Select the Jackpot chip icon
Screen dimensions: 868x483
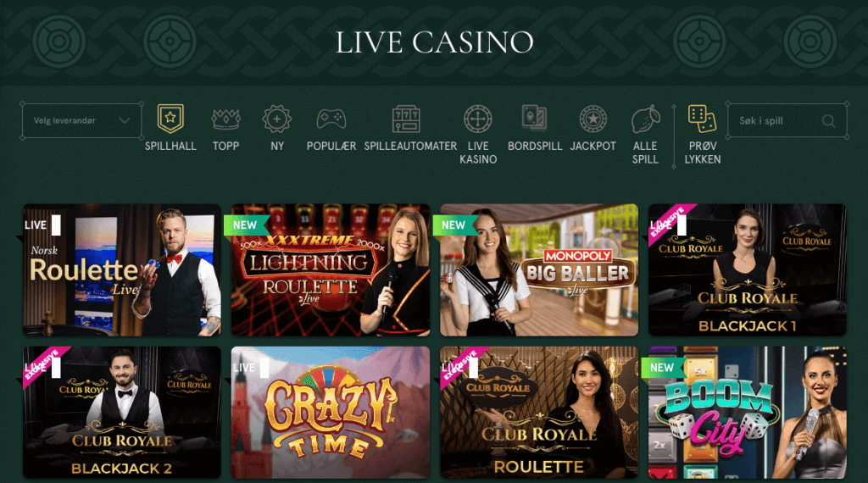pos(593,119)
